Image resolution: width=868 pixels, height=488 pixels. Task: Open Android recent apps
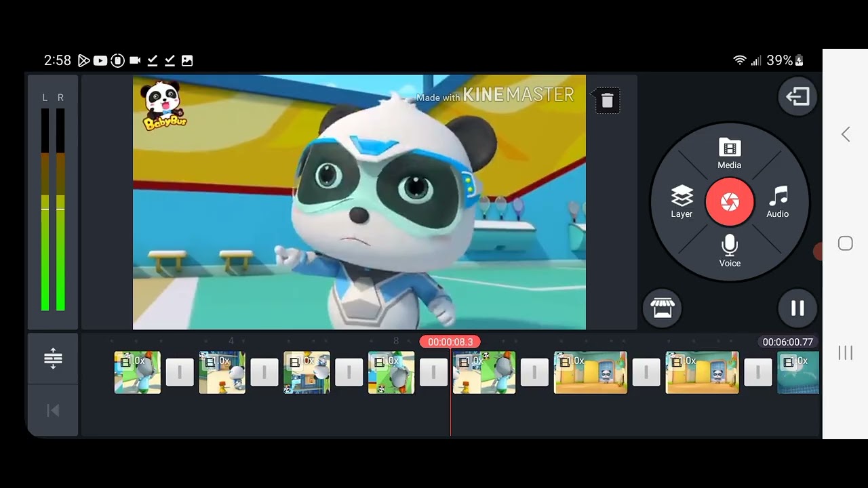[846, 352]
